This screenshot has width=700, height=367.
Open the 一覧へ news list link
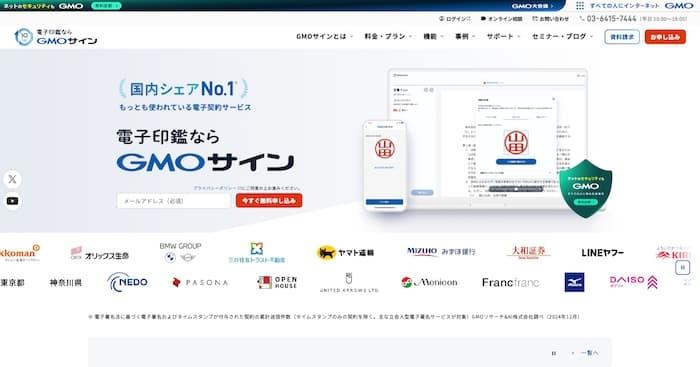click(x=589, y=353)
